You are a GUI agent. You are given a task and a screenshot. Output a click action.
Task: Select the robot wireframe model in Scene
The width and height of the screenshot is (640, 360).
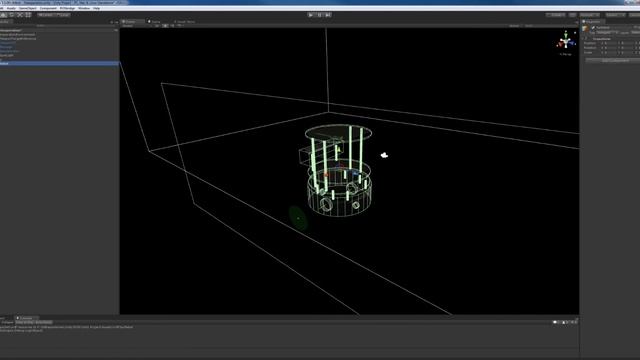(x=339, y=171)
